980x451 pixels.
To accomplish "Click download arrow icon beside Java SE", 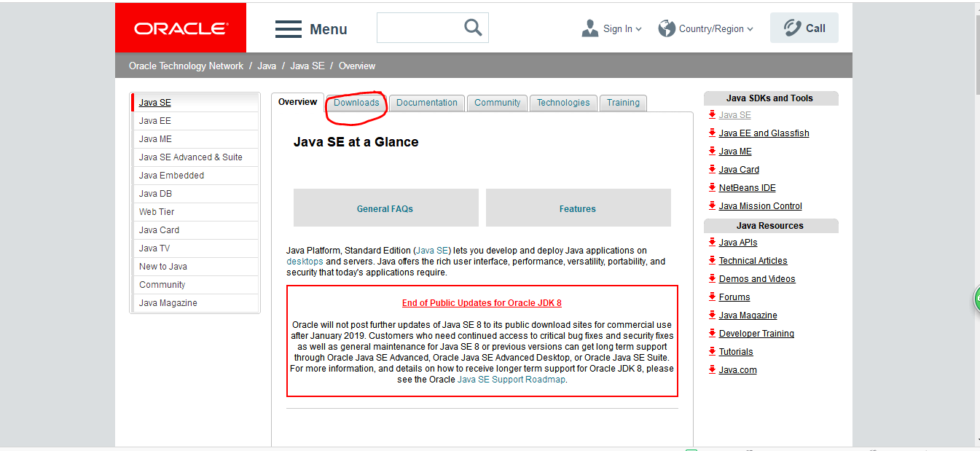I will pos(712,114).
